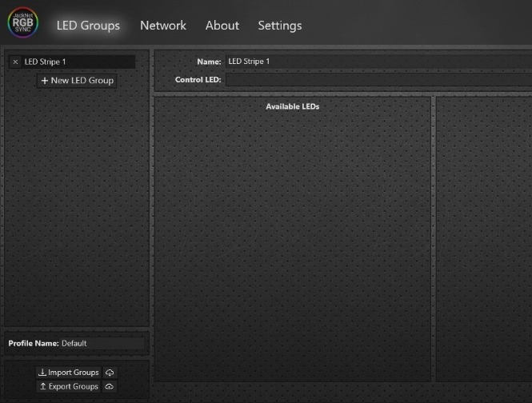Click the divider beside the Available LEDs panel
This screenshot has width=532, height=403.
click(434, 240)
